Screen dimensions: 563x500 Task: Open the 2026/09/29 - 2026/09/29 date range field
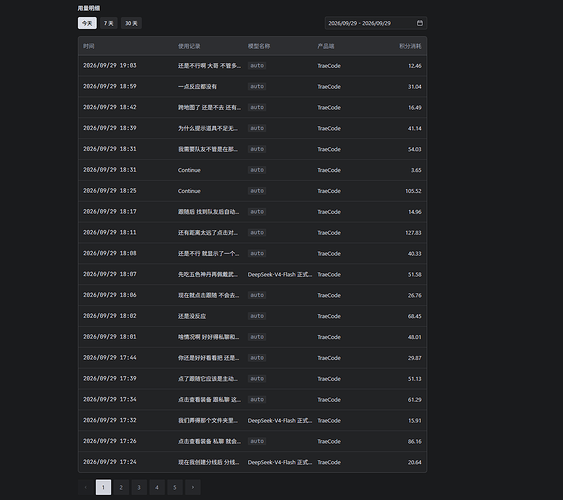[x=376, y=23]
